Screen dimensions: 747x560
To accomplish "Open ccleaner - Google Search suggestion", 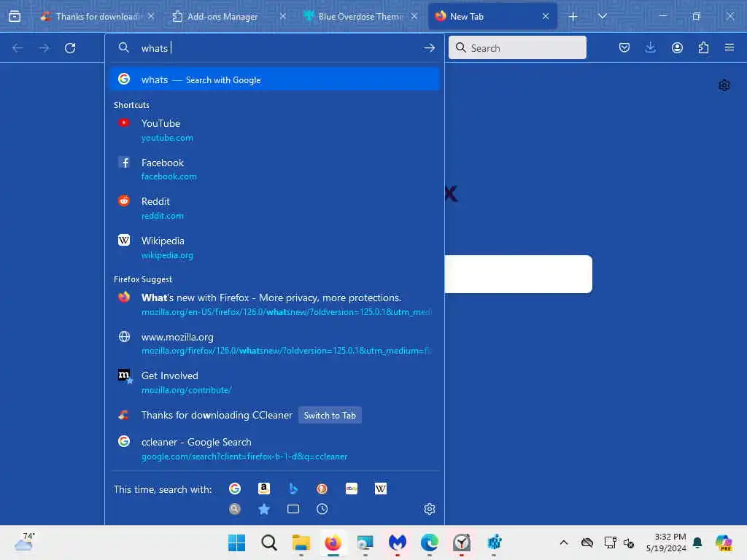I will [x=274, y=449].
